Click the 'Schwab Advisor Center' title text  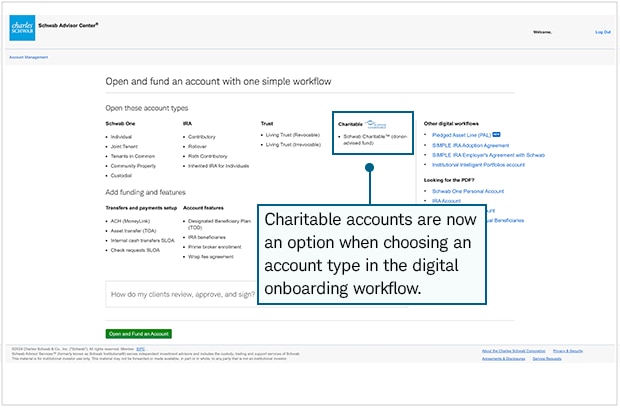68,25
